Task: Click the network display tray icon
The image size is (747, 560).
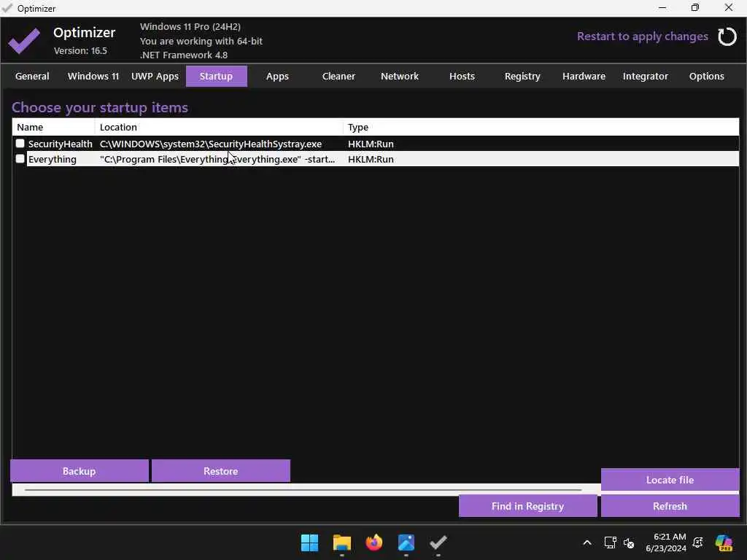Action: pyautogui.click(x=610, y=542)
